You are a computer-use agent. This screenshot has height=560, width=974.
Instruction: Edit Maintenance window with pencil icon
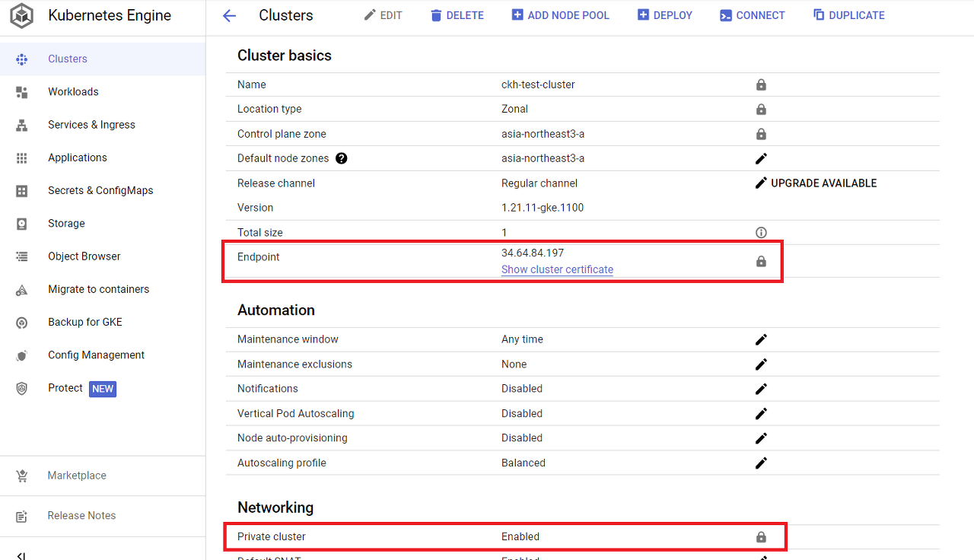(761, 339)
